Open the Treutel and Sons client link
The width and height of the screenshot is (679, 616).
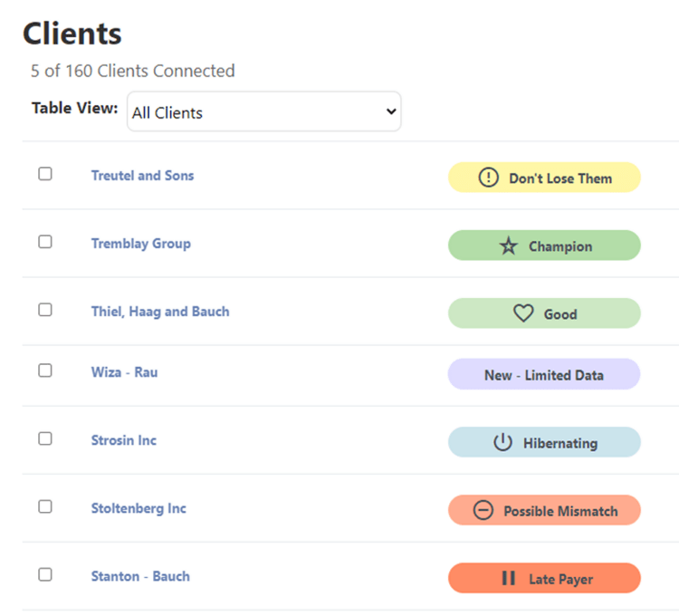(x=142, y=176)
